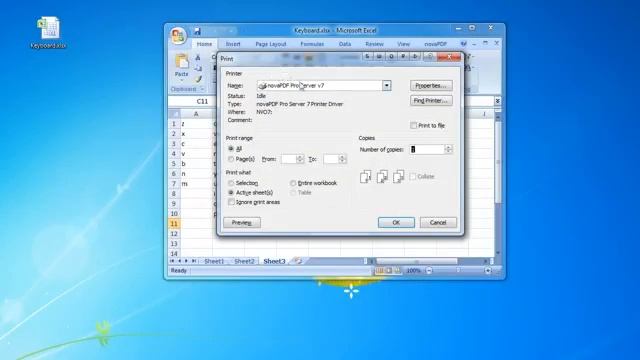
Task: Check the Print to file box
Action: [x=413, y=126]
